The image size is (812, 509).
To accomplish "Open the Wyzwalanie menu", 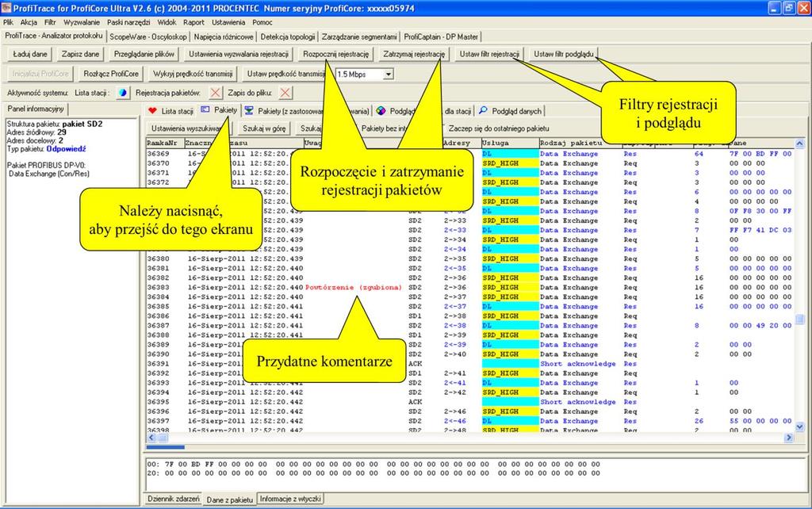I will pos(82,22).
